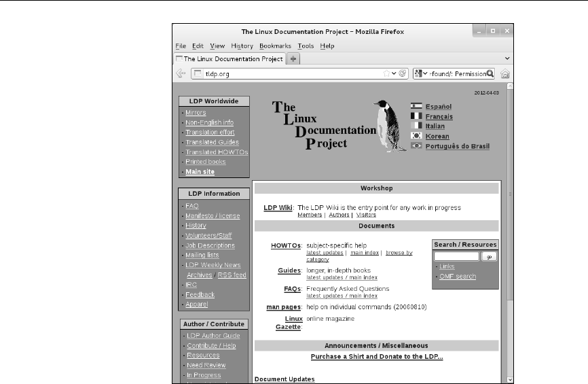
Task: Click the reload page icon in URL bar
Action: tap(403, 73)
